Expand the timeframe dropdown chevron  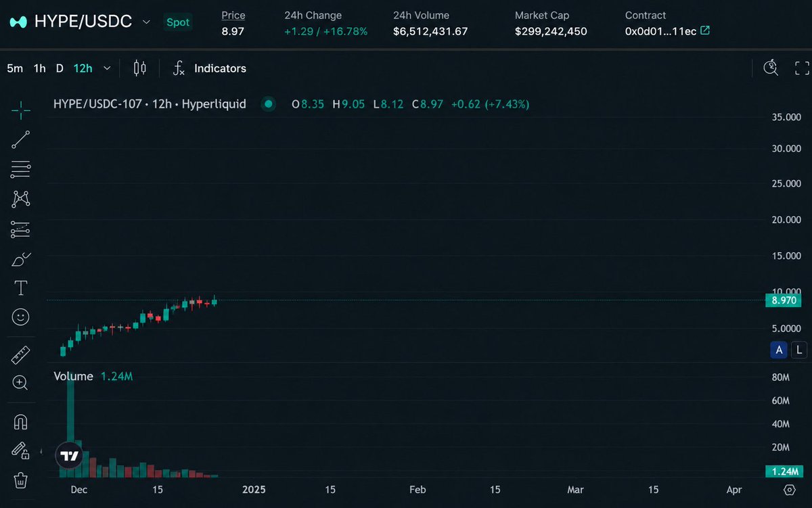pos(106,68)
